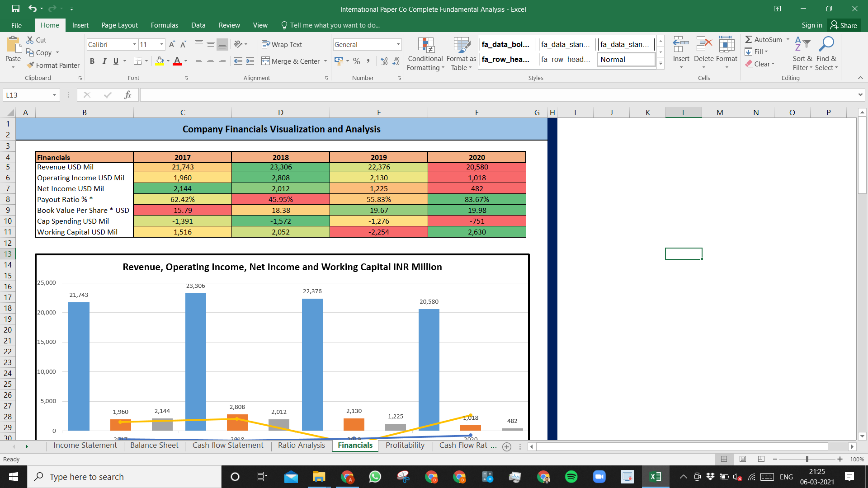This screenshot has height=488, width=868.
Task: Decrease font size with small A icon
Action: point(183,44)
